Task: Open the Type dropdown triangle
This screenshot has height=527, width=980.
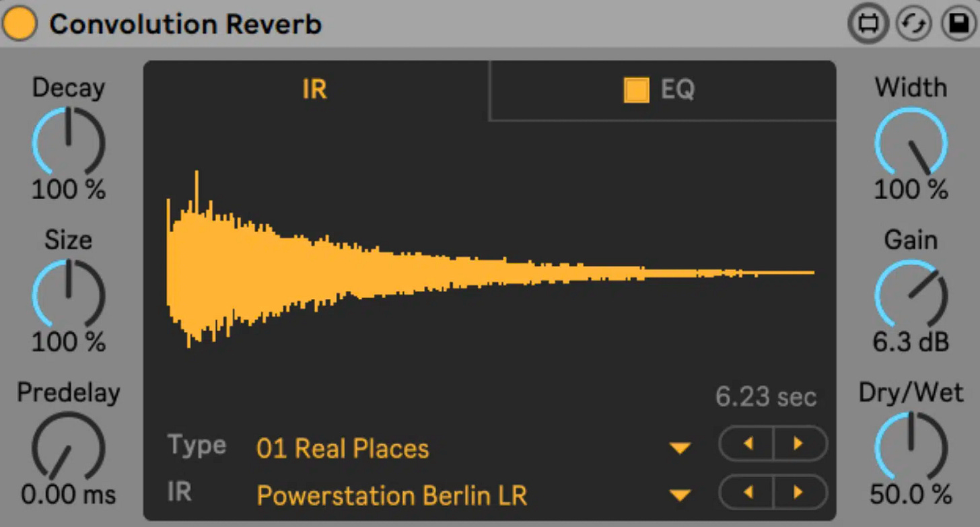Action: [680, 446]
